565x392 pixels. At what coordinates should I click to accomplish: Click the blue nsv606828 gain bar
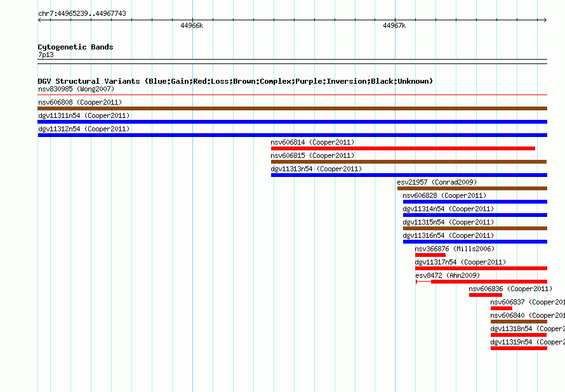point(475,202)
